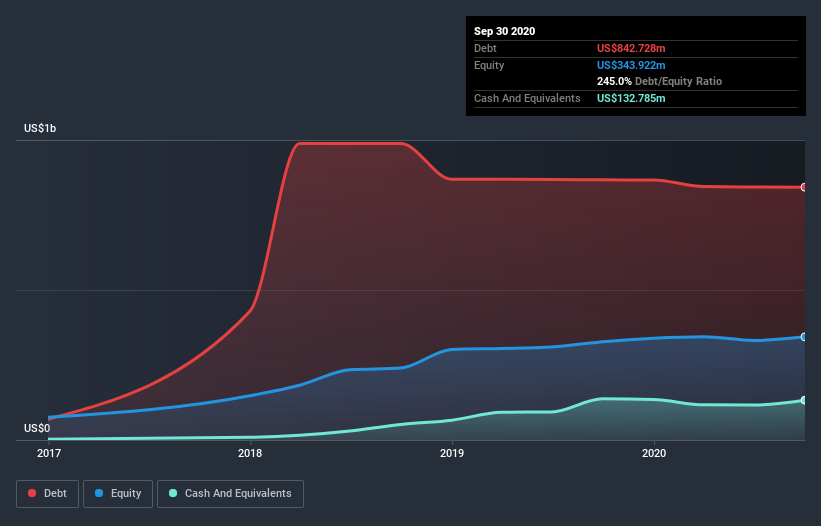Toggle the Debt legend button
821x526 pixels.
(48, 494)
